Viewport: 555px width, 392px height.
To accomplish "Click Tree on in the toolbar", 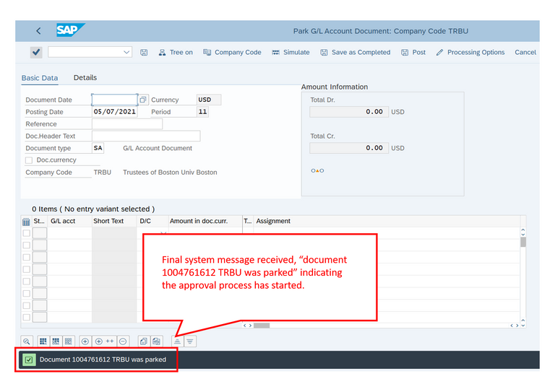I will 176,53.
